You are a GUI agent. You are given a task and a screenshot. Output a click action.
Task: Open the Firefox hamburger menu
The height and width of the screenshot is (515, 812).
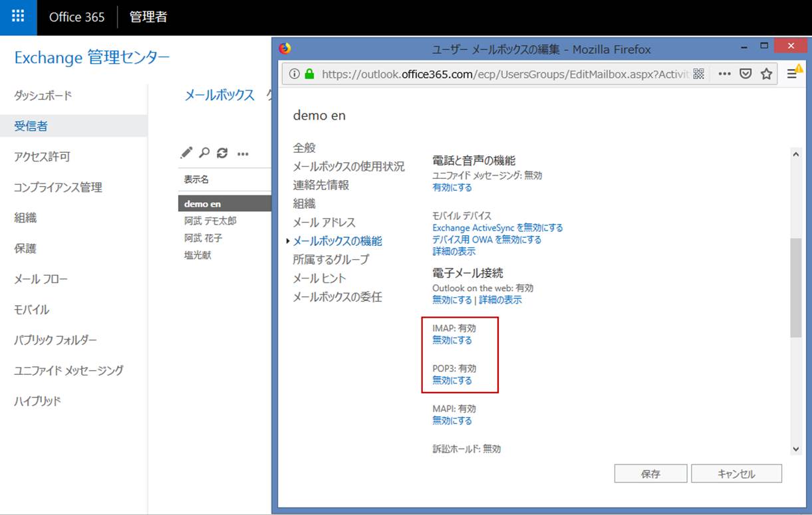tap(793, 74)
